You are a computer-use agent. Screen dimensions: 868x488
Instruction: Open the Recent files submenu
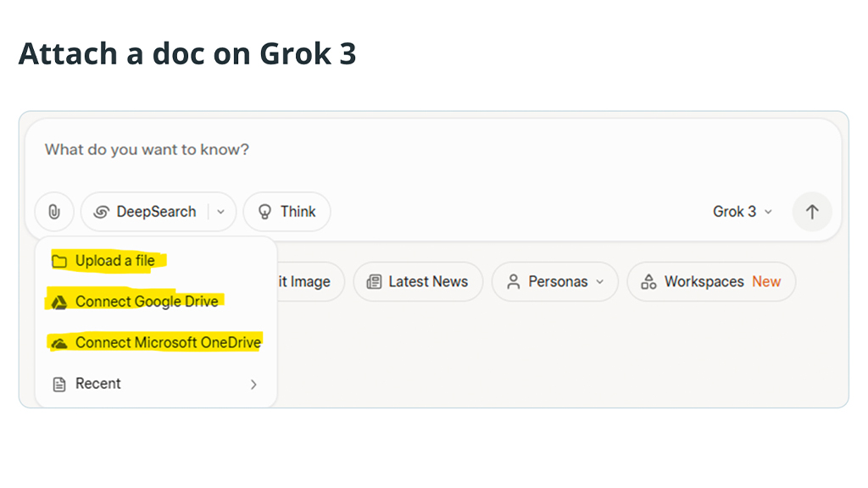point(156,384)
